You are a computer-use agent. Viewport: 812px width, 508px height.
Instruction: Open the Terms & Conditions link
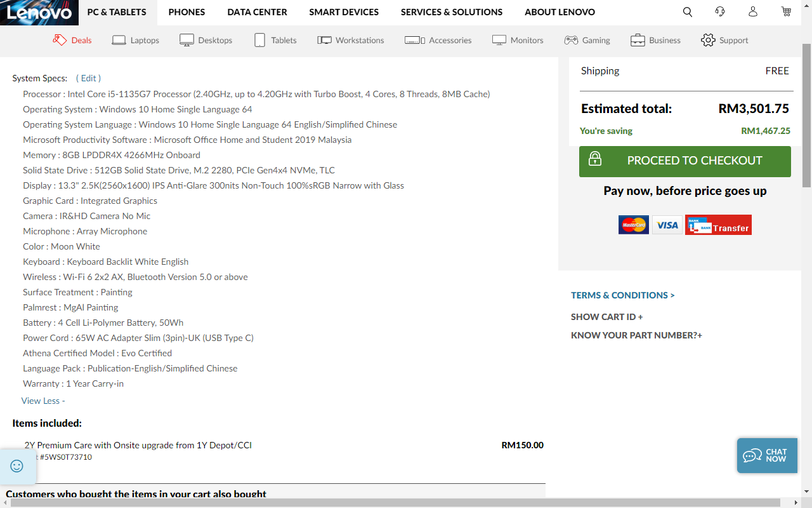click(x=622, y=295)
